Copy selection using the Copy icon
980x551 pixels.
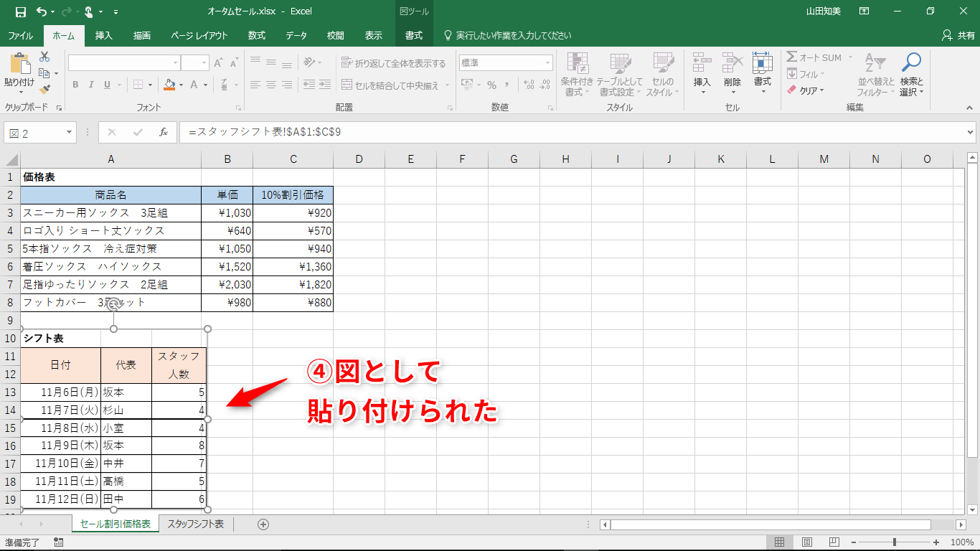pos(44,73)
